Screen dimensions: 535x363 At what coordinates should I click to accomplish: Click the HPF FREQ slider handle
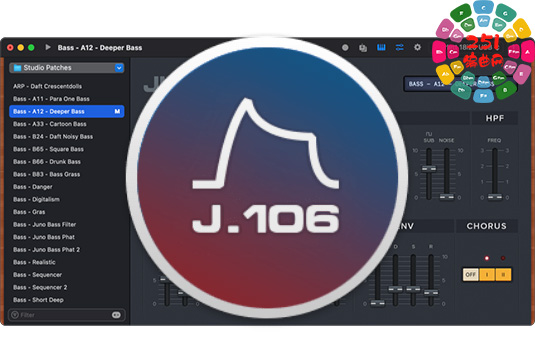[x=495, y=197]
